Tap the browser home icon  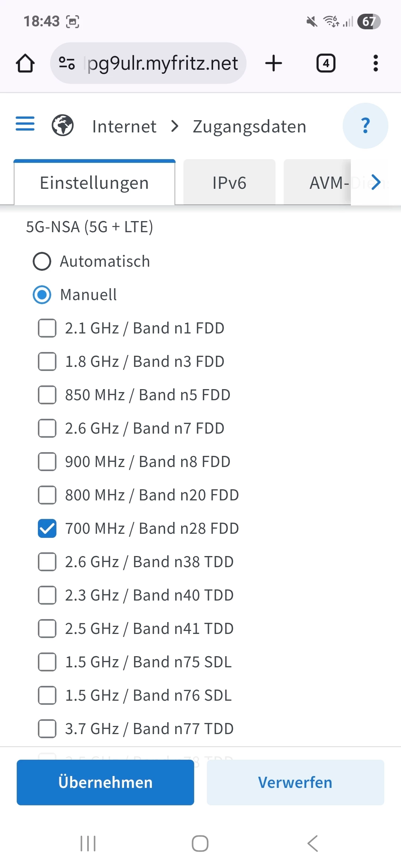(x=25, y=63)
